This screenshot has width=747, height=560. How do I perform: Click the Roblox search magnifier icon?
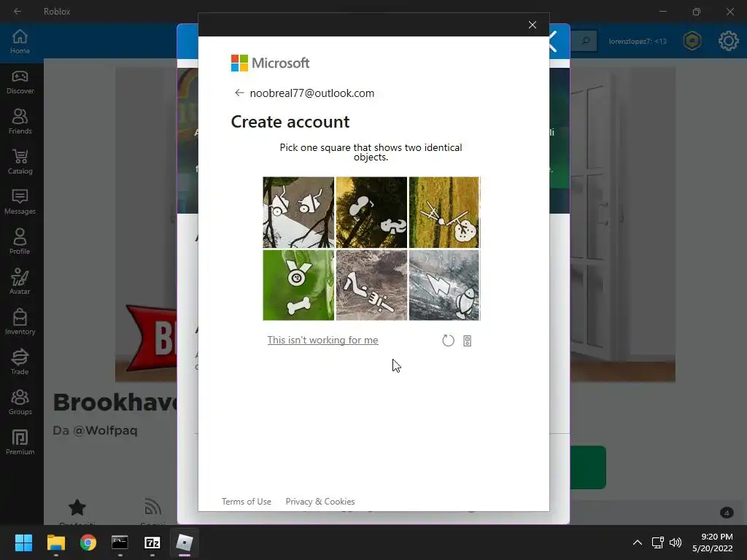pyautogui.click(x=586, y=41)
